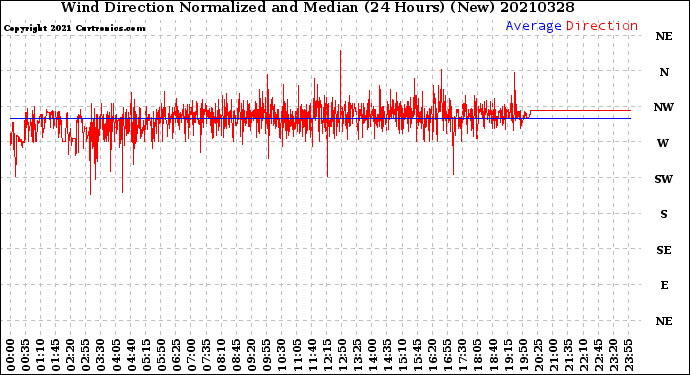Click the 'E' y-axis label
The image size is (690, 375).
point(664,285)
